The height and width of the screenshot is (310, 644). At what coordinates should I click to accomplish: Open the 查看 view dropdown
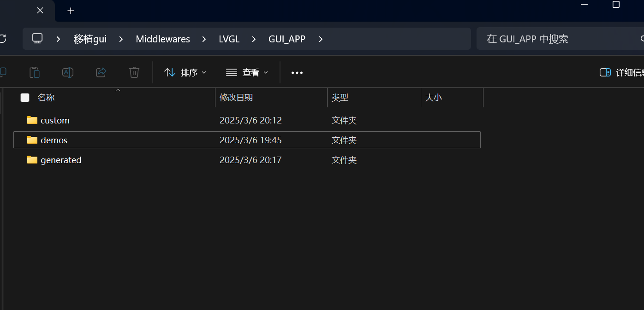click(247, 72)
